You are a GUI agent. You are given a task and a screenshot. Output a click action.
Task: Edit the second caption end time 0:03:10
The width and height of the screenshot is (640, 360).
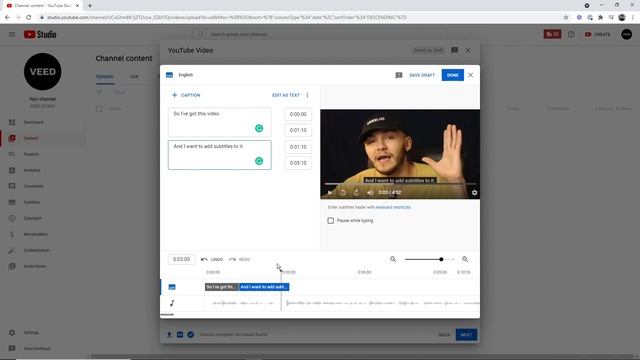point(298,163)
